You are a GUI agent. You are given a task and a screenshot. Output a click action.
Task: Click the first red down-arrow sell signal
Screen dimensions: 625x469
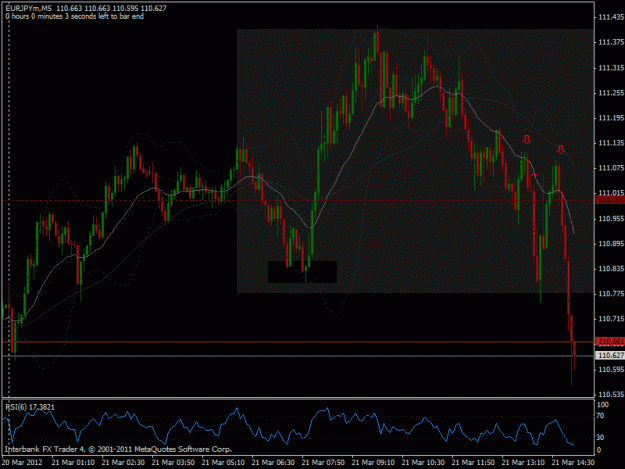coord(527,139)
